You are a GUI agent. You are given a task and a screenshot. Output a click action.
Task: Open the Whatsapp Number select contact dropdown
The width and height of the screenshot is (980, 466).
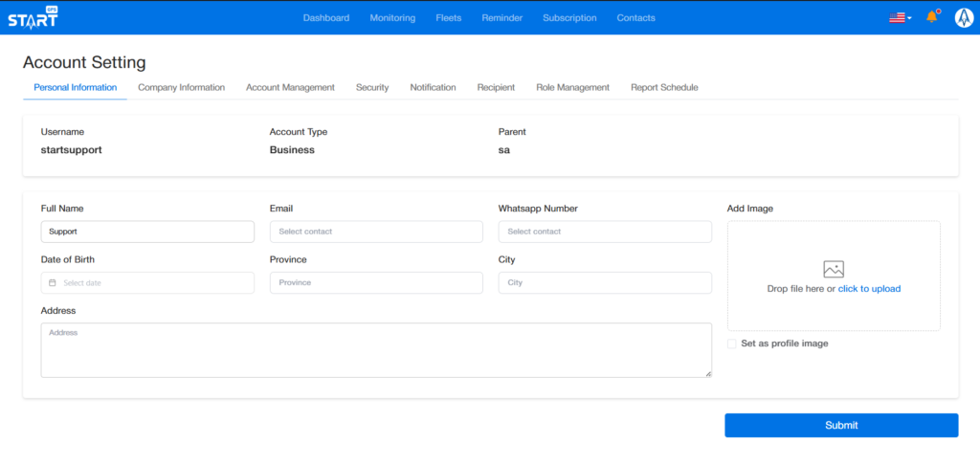click(x=605, y=232)
